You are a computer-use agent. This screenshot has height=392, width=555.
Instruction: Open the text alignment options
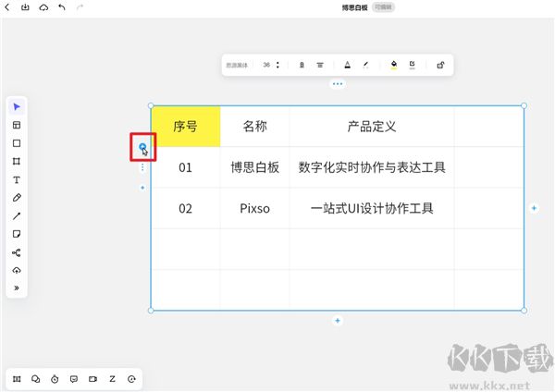pyautogui.click(x=320, y=66)
